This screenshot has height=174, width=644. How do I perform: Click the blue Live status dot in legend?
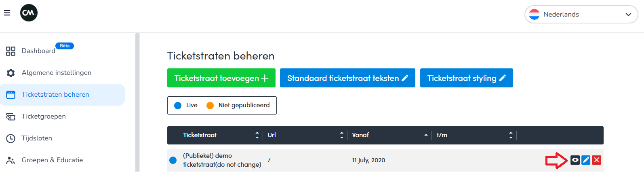point(178,106)
